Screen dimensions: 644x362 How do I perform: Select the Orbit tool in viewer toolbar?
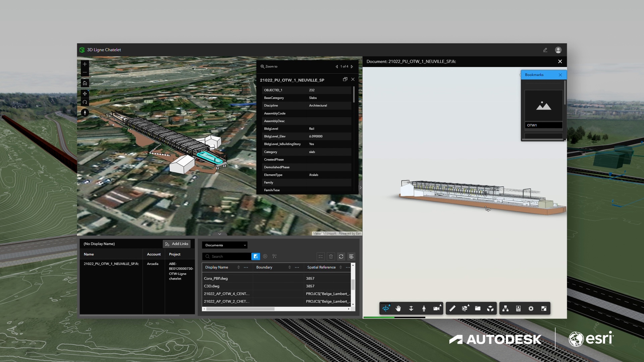[x=386, y=308]
